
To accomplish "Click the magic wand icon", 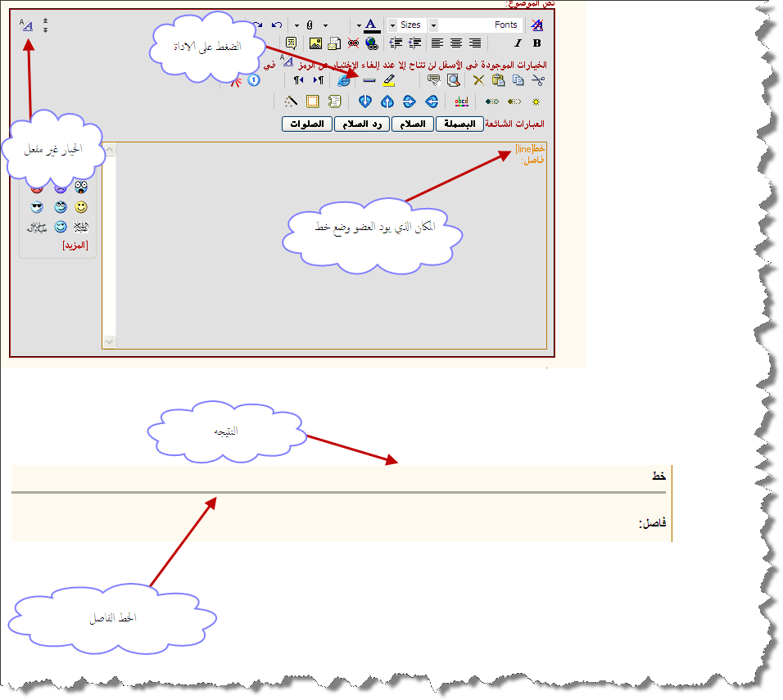I will (290, 102).
